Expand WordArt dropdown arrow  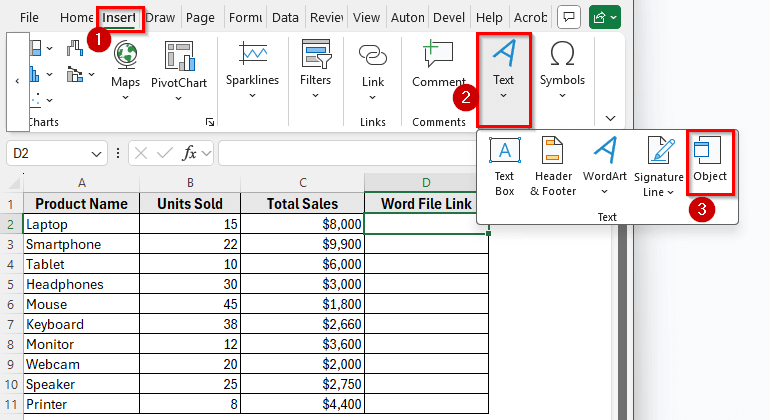point(605,192)
